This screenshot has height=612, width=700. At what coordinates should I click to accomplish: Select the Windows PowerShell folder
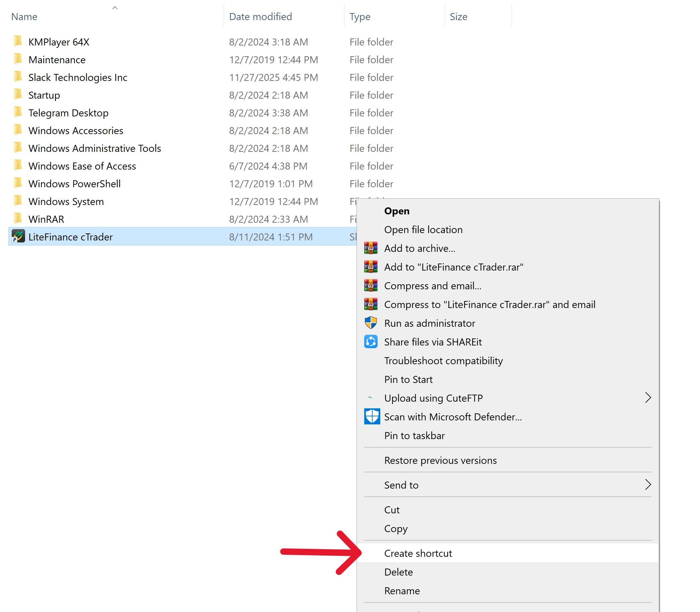coord(75,184)
